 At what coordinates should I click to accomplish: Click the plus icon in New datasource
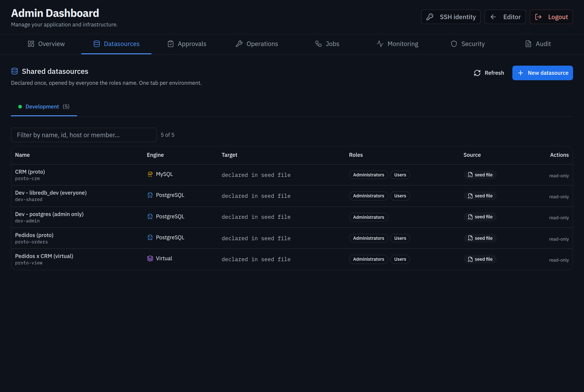coord(520,73)
